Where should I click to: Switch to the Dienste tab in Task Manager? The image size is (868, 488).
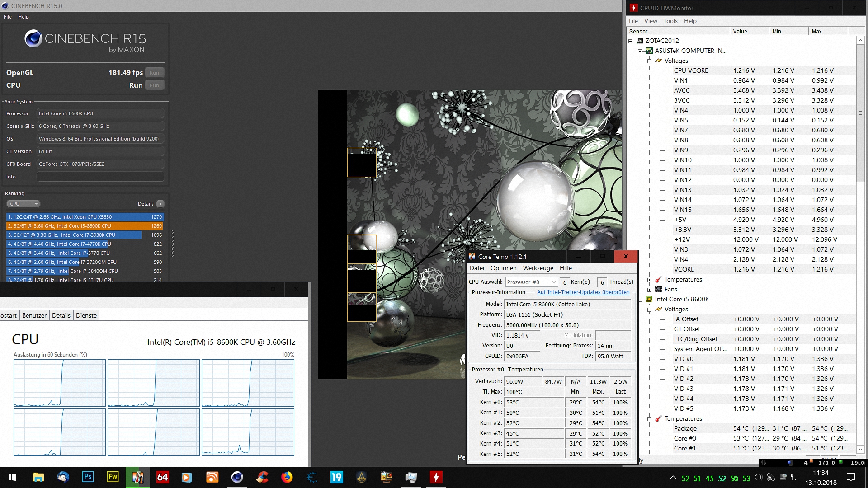point(86,315)
